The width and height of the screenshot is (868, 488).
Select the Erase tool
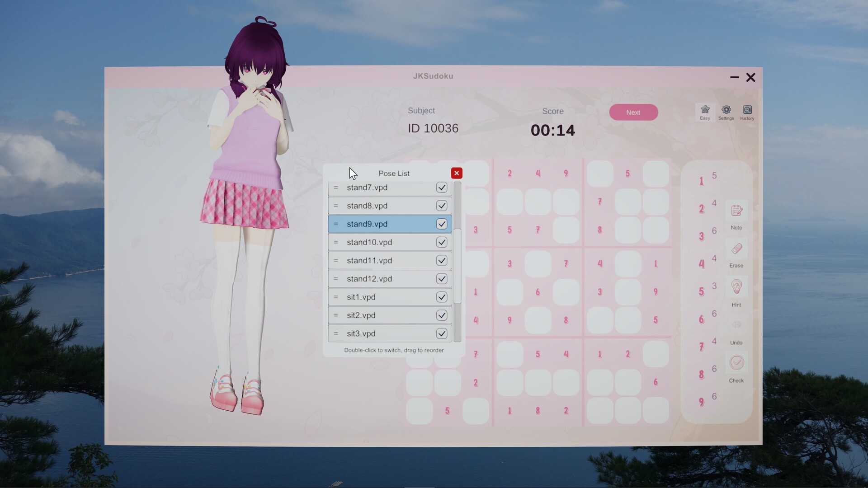[x=736, y=249]
